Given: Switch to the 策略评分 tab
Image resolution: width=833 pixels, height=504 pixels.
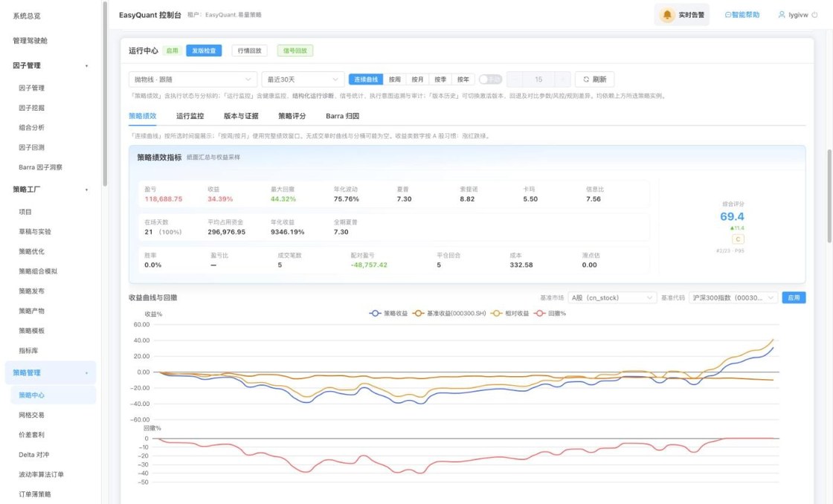Looking at the screenshot, I should pyautogui.click(x=292, y=116).
